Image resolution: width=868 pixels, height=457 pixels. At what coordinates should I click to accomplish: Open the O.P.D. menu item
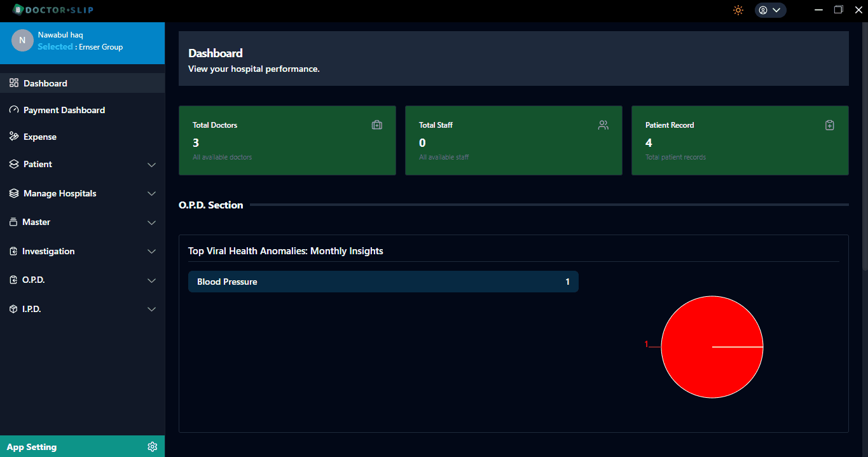pos(34,280)
